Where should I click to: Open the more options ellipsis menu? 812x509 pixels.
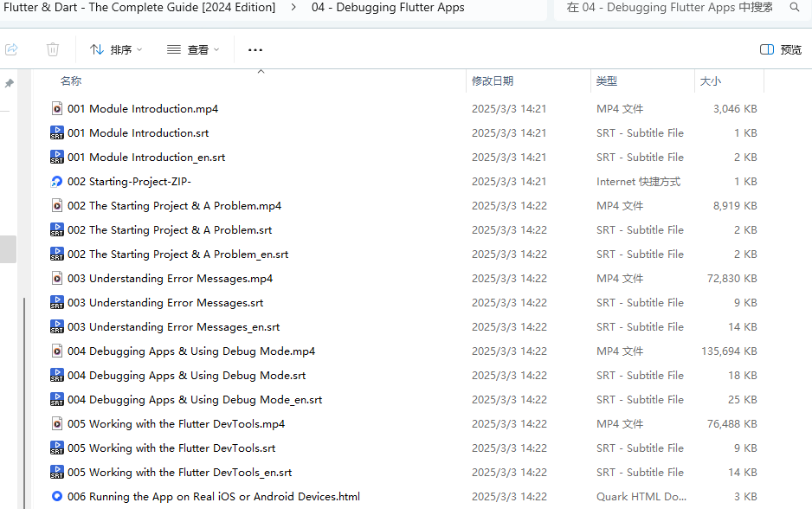255,50
